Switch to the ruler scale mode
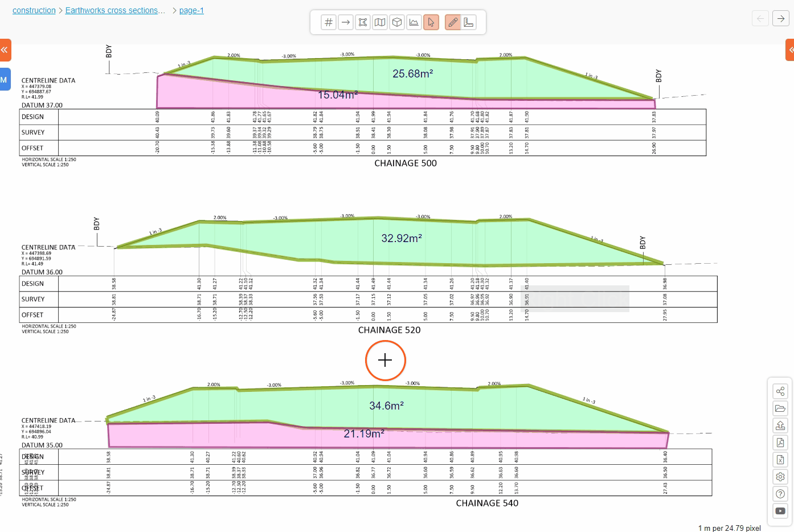 click(469, 22)
